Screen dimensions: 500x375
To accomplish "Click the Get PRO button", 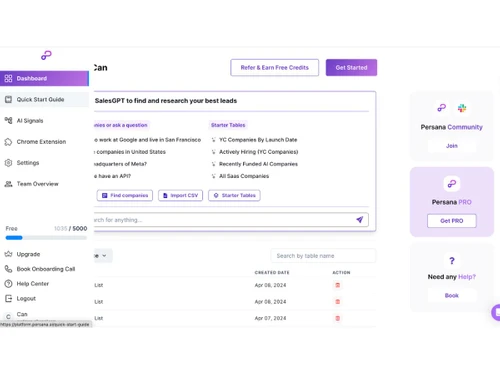I will [x=452, y=221].
